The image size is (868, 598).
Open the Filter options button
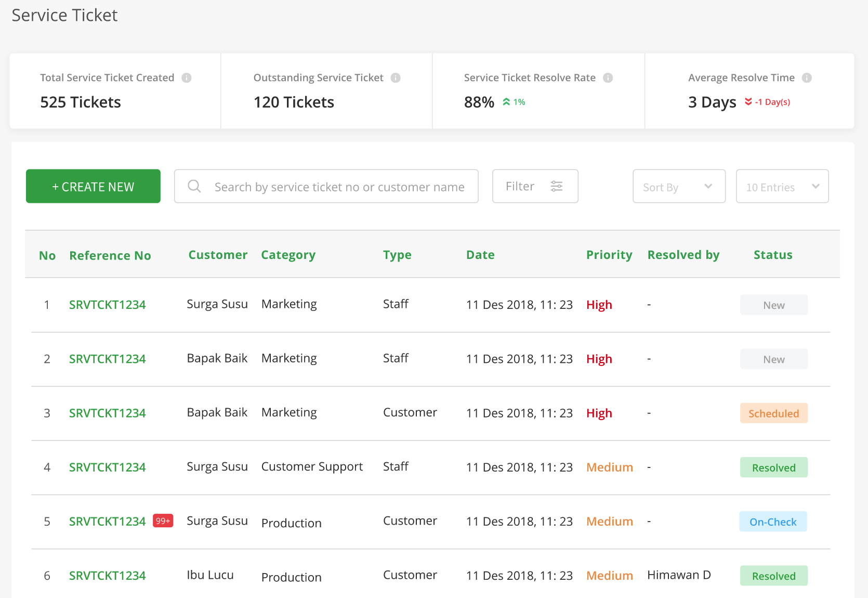pyautogui.click(x=535, y=186)
